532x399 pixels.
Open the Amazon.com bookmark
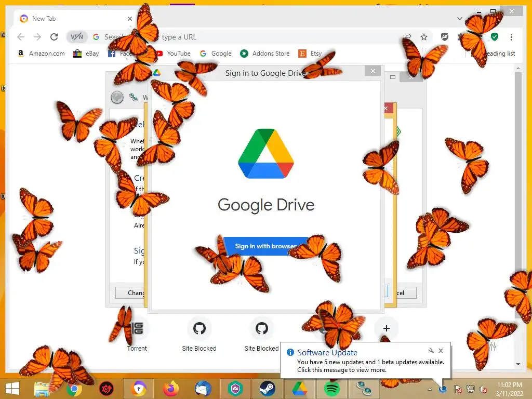[41, 54]
